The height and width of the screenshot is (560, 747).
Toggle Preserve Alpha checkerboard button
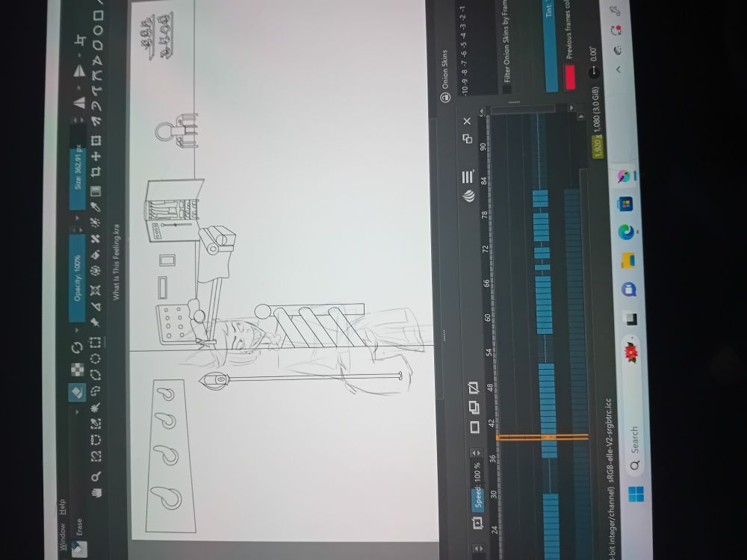pyautogui.click(x=78, y=369)
